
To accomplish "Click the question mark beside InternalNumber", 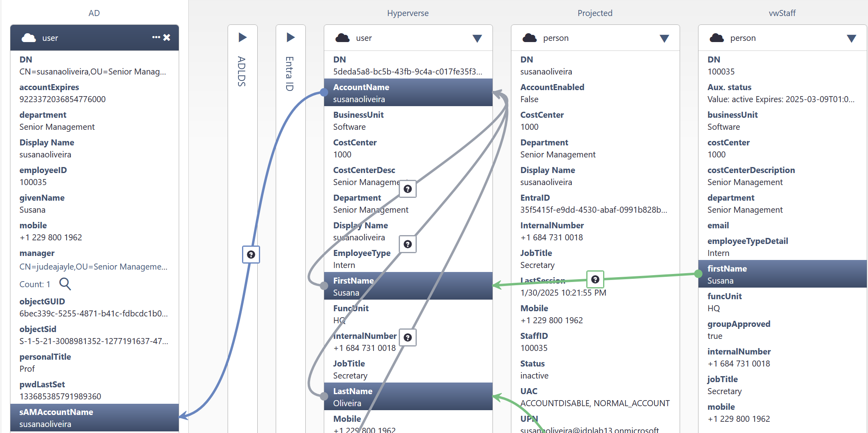I will pos(408,337).
